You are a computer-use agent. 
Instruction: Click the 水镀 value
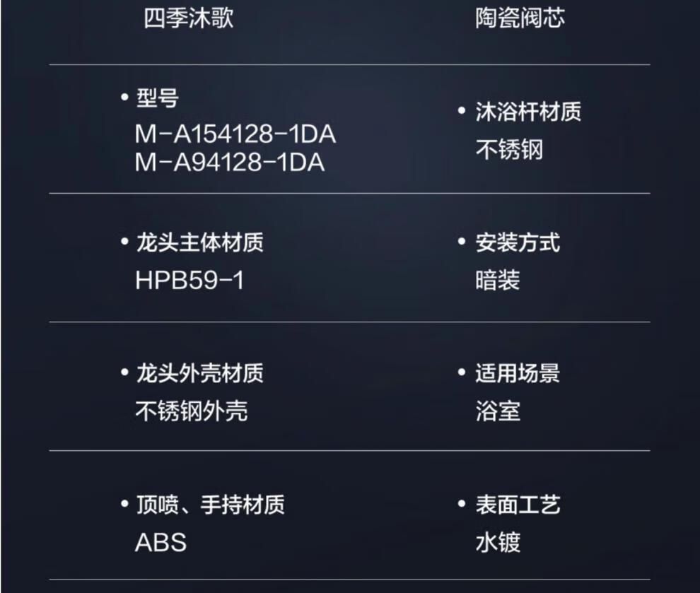[498, 543]
